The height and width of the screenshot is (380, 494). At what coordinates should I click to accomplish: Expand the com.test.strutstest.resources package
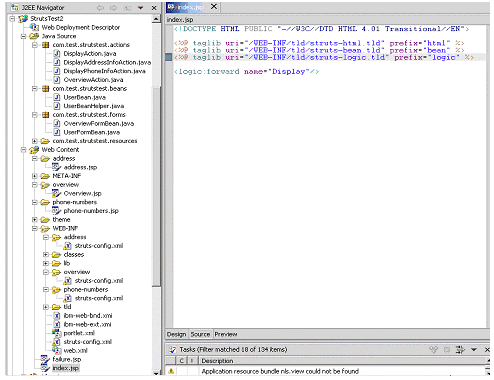[34, 141]
